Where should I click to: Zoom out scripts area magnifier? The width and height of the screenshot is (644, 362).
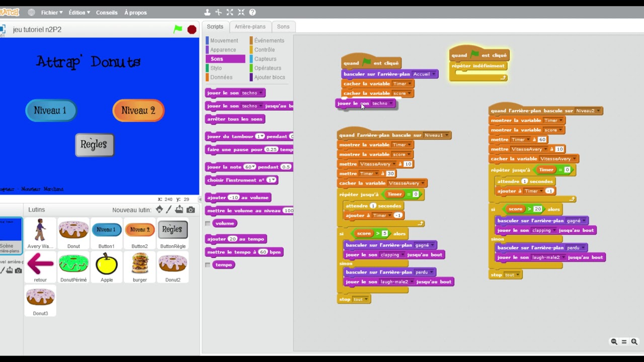(x=614, y=341)
